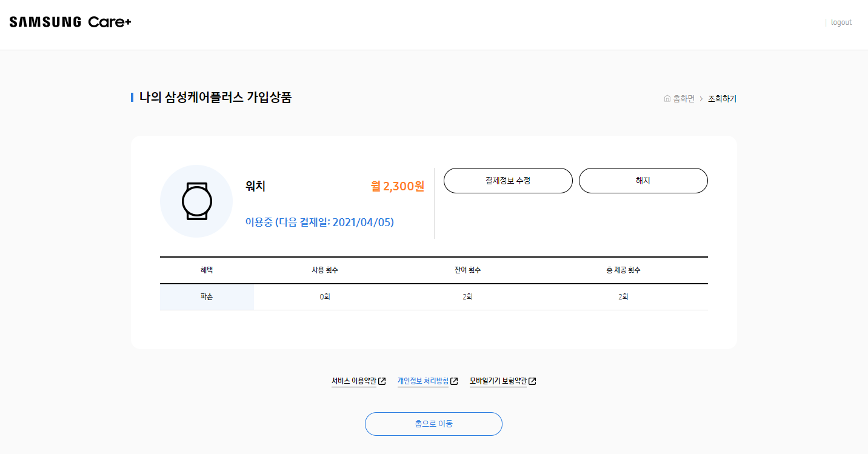
Task: Log out via the logout link
Action: [x=841, y=22]
